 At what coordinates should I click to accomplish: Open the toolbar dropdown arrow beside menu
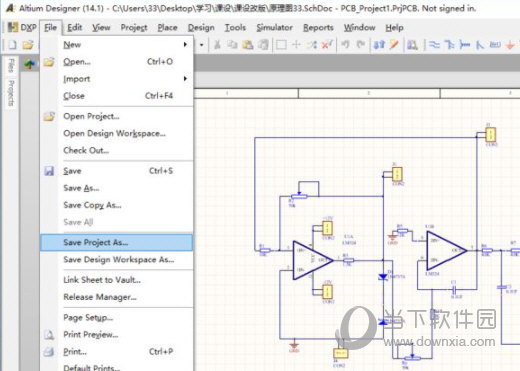201,45
